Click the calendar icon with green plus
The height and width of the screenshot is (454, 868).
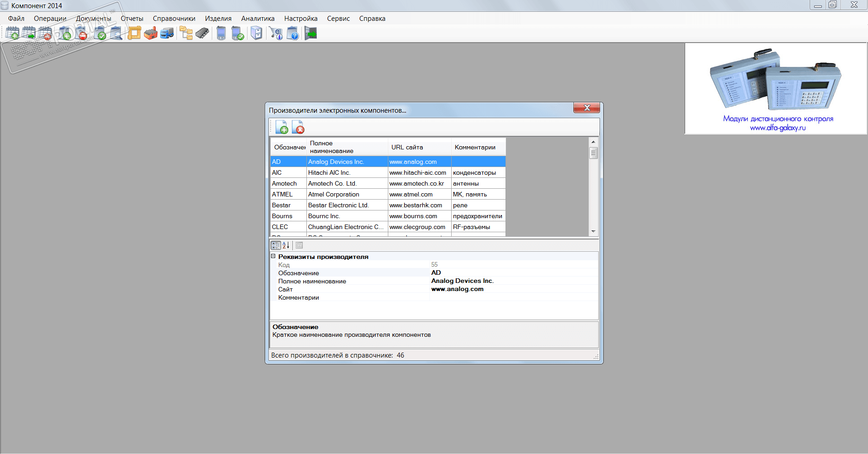click(x=12, y=33)
